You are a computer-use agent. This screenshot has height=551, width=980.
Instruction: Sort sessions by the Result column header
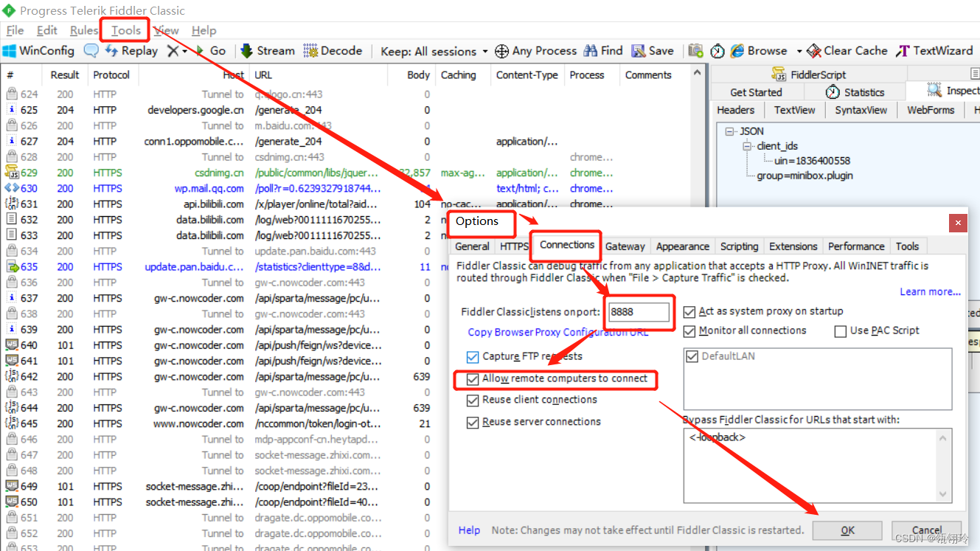click(65, 75)
